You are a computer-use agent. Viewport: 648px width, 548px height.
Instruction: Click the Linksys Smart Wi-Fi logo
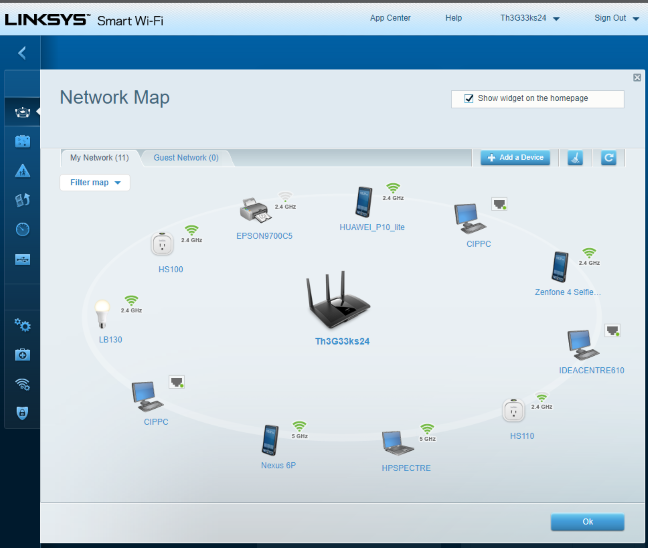click(x=84, y=20)
